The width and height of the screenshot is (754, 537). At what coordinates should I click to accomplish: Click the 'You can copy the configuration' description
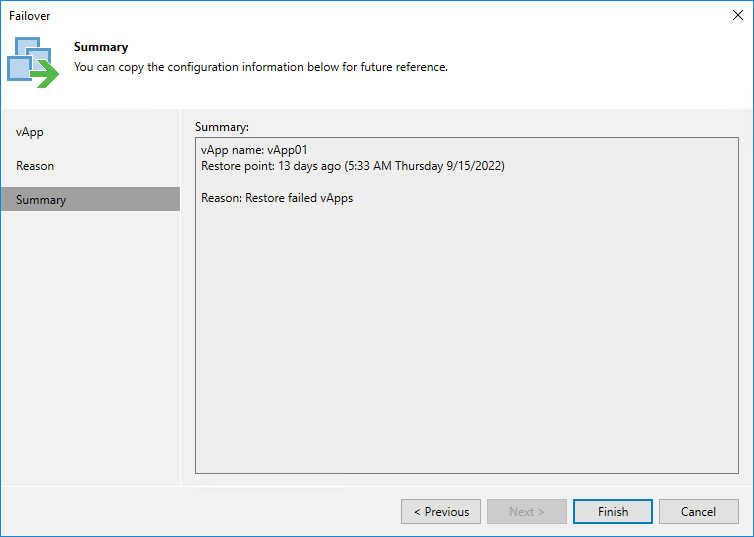[261, 67]
